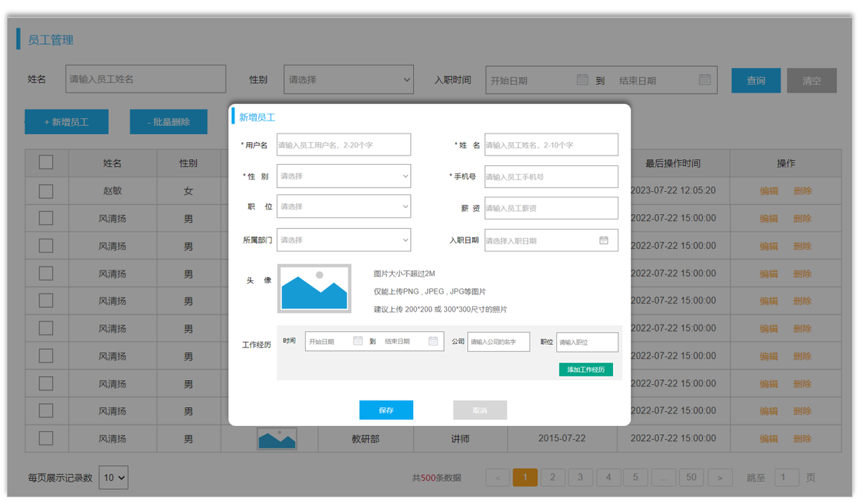Click calendar icon in filter 开始日期 field
Image resolution: width=868 pixels, height=502 pixels.
582,80
